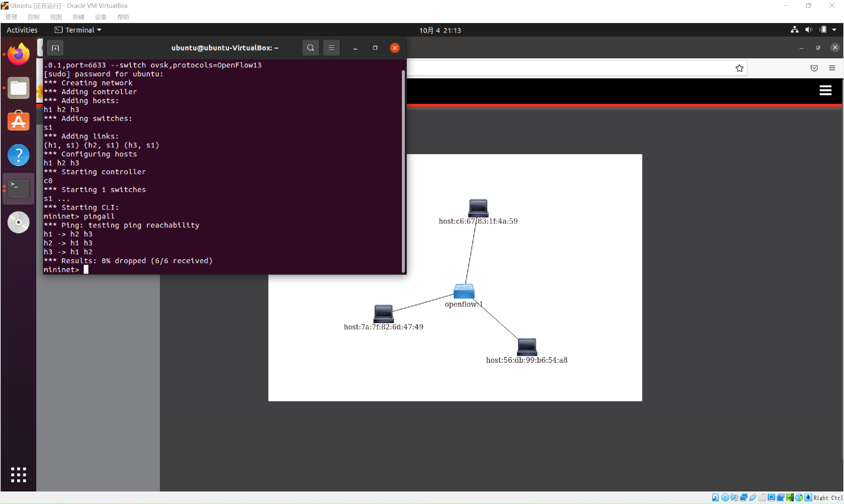Select host c6:67:83:1f:4a:59 node

[478, 208]
